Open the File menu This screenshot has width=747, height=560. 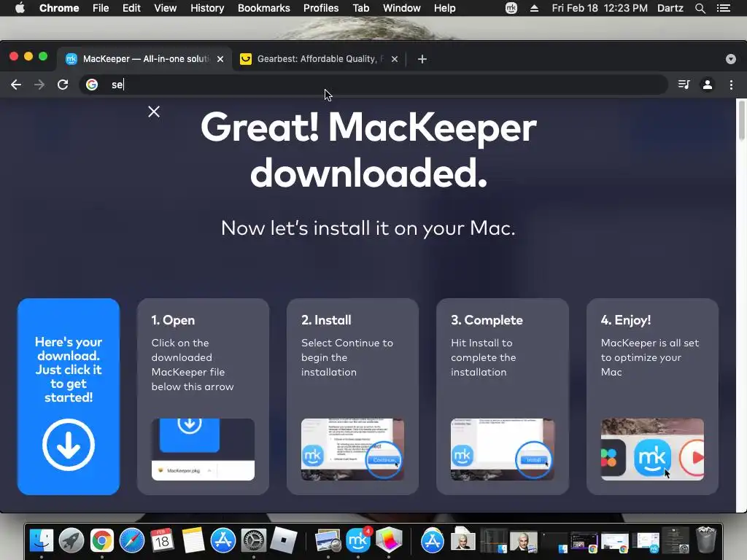tap(101, 8)
